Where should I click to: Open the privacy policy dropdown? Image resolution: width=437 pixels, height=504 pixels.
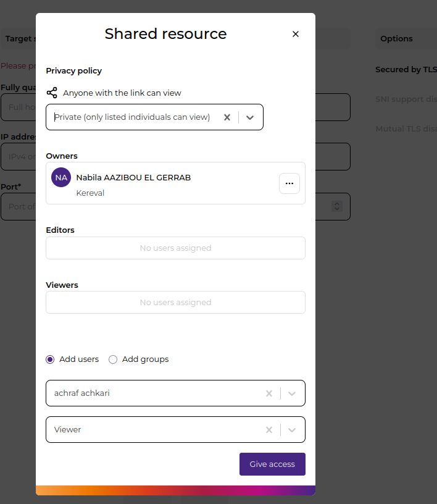(x=249, y=117)
